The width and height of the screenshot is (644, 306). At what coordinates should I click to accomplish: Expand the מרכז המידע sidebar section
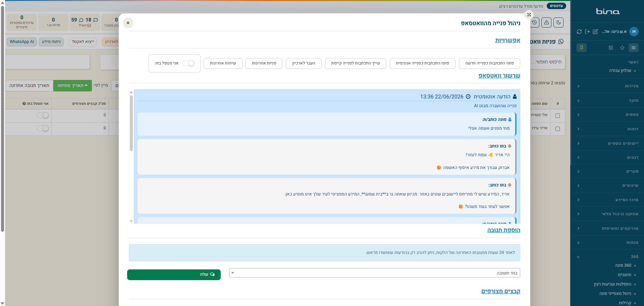pyautogui.click(x=607, y=200)
